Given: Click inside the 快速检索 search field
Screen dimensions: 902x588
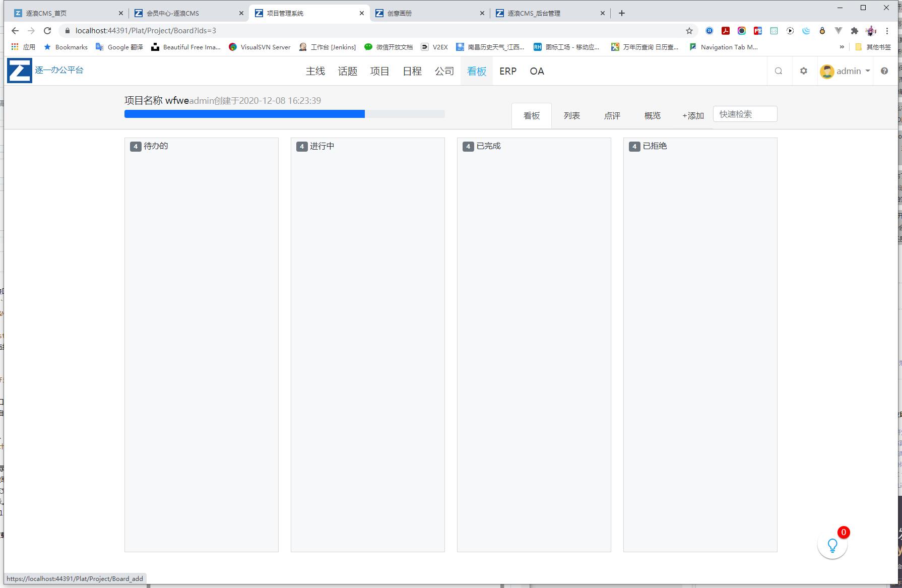Looking at the screenshot, I should point(745,114).
